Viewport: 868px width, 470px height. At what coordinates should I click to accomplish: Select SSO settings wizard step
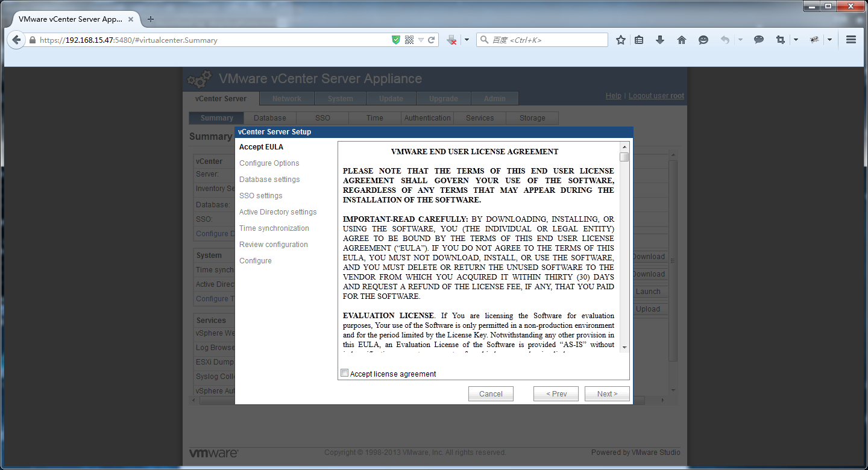coord(261,196)
